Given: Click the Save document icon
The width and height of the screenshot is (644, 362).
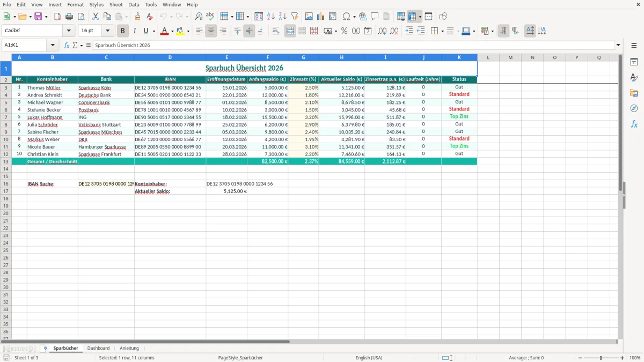Looking at the screenshot, I should coord(38,17).
